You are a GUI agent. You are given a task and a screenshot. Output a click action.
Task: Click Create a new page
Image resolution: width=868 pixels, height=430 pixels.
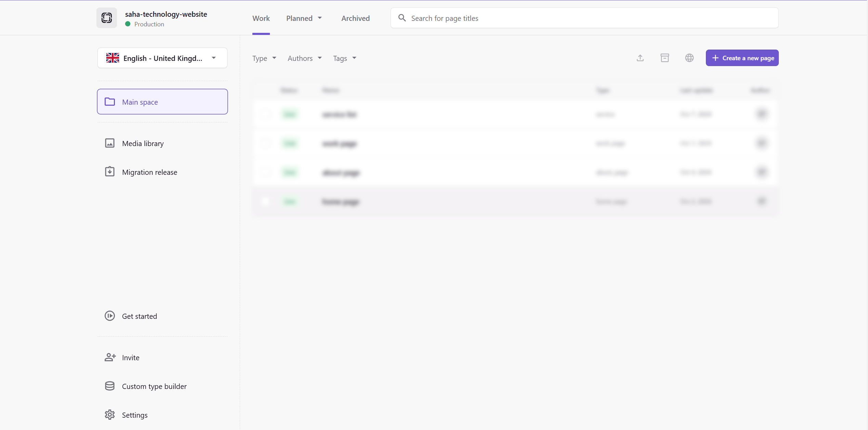(742, 58)
